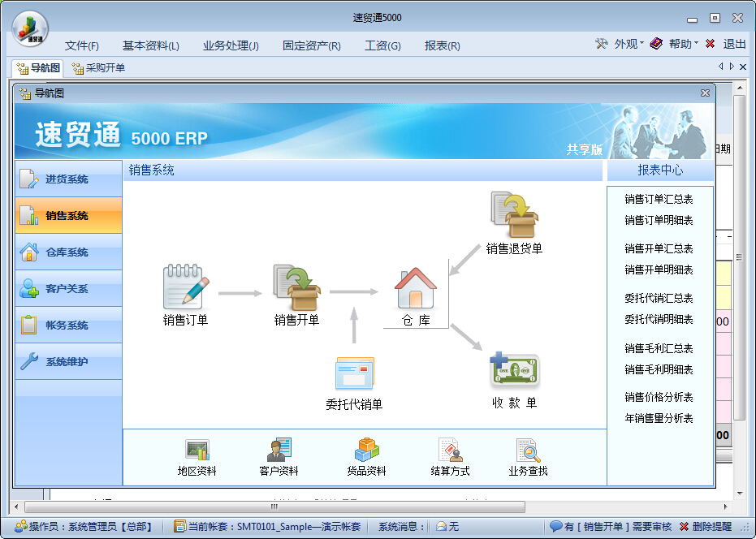Click the horizontal scrollbar left arrow
Screen dimensions: 756x539
(16, 507)
